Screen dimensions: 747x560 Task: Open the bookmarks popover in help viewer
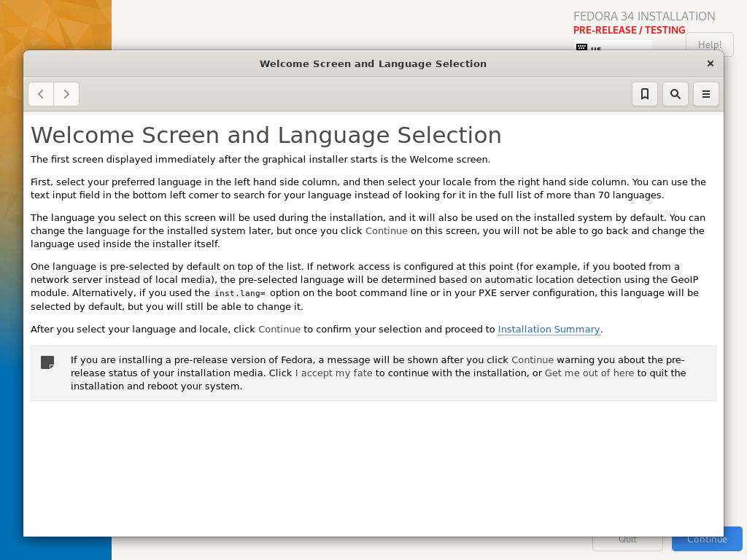(x=645, y=94)
